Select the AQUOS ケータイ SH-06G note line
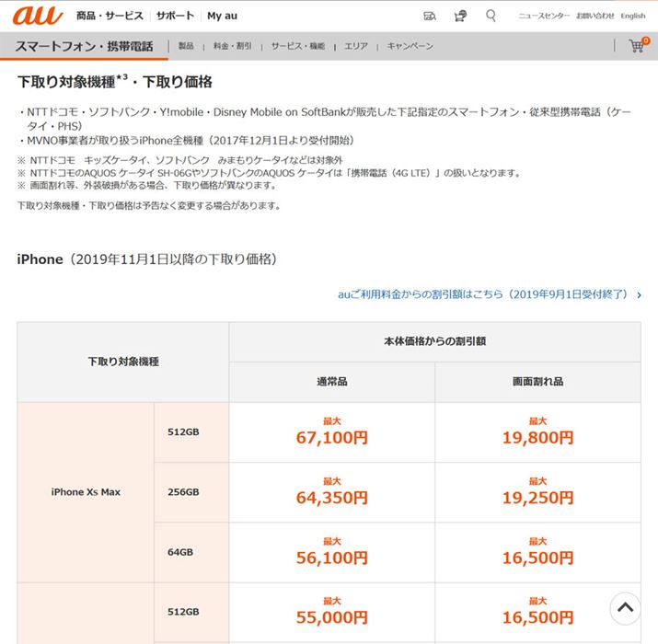Image resolution: width=658 pixels, height=644 pixels. pyautogui.click(x=270, y=173)
